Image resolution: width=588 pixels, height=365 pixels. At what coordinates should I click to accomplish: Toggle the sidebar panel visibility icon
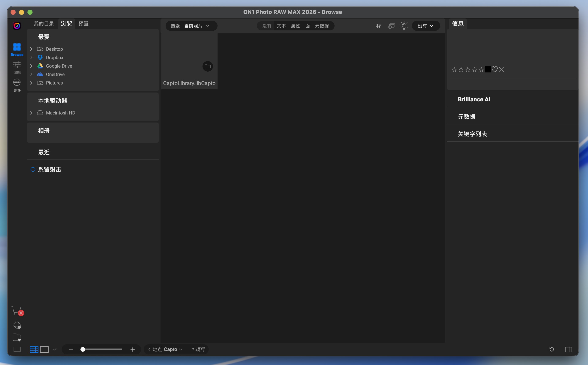17,349
